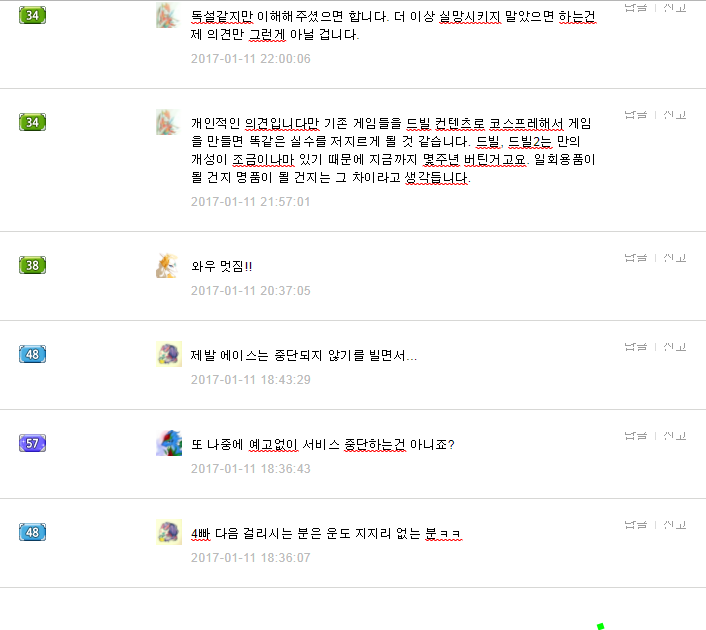The image size is (706, 630).
Task: Click level 48 badge next to 에이스 comment
Action: pos(32,354)
